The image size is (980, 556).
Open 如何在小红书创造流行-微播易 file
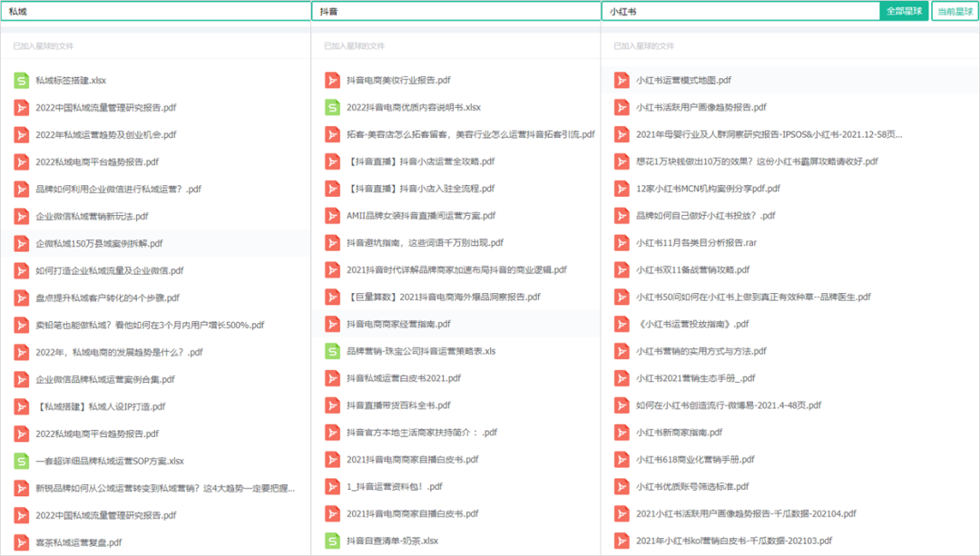(729, 405)
